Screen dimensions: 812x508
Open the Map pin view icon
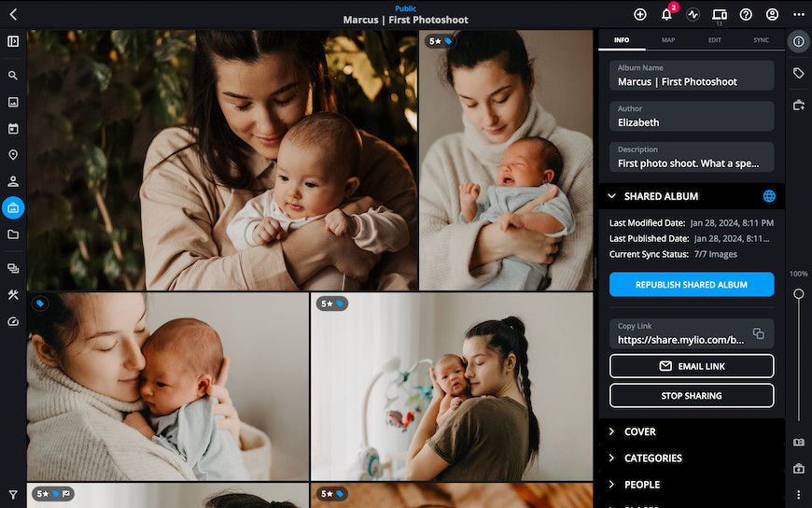click(x=13, y=155)
